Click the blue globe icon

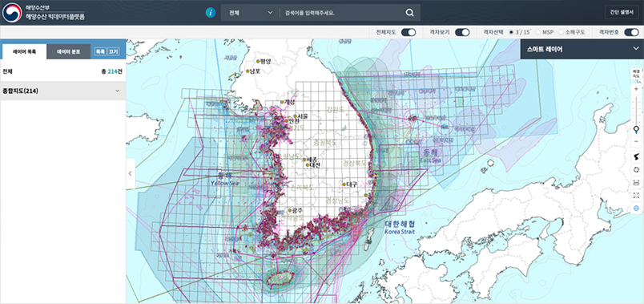636,209
